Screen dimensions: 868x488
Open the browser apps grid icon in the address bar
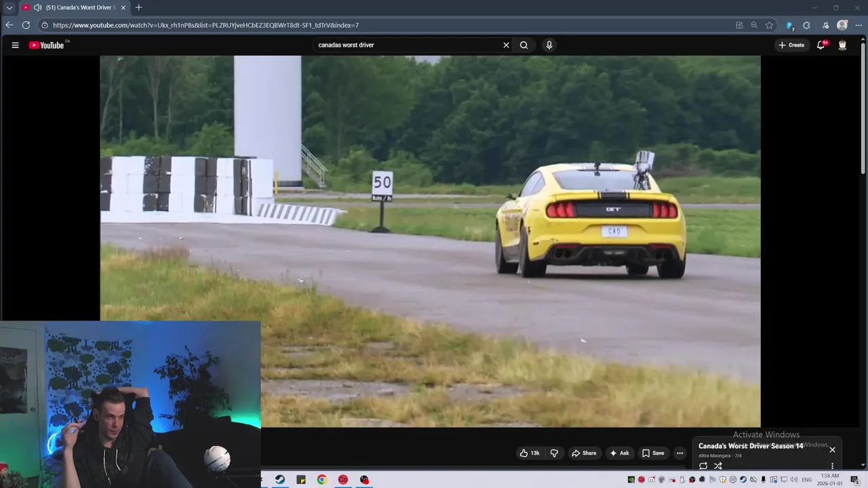point(739,25)
